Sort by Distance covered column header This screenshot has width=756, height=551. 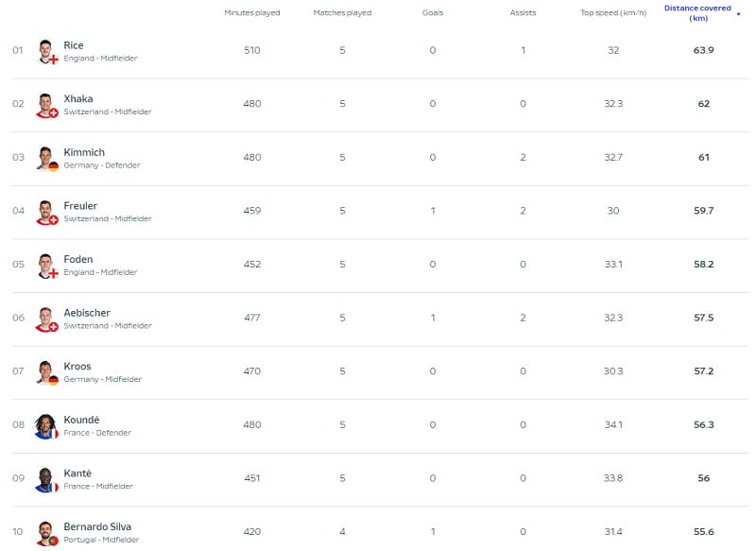[x=698, y=12]
